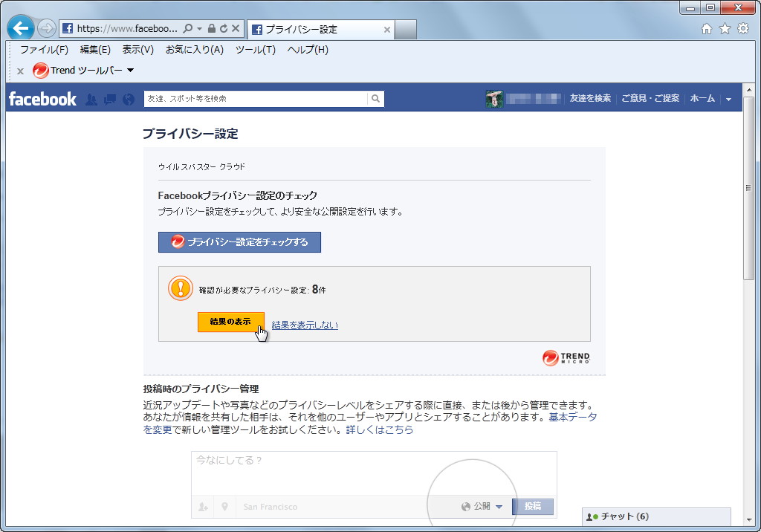761x532 pixels.
Task: Open the Facebook messages icon
Action: tap(109, 98)
